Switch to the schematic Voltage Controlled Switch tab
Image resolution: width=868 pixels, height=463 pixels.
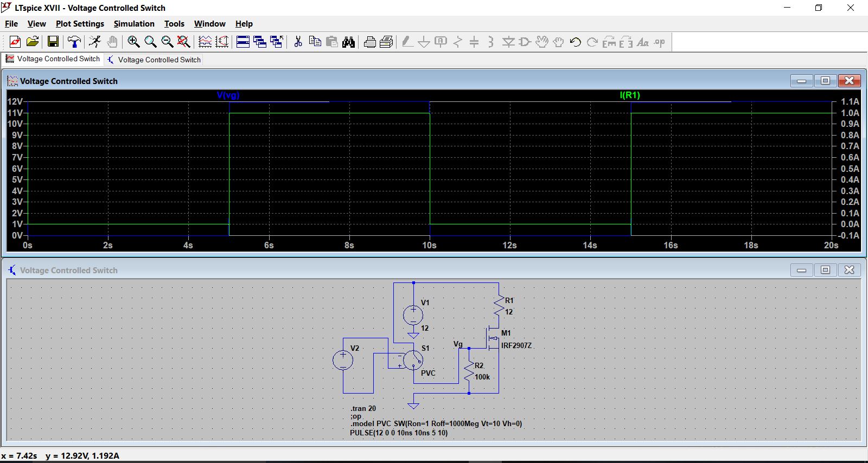(154, 60)
